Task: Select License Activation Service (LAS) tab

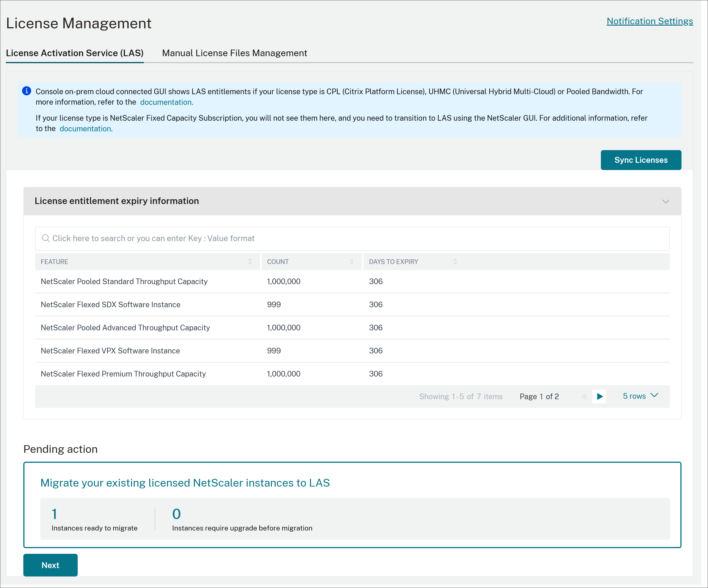Action: tap(75, 53)
